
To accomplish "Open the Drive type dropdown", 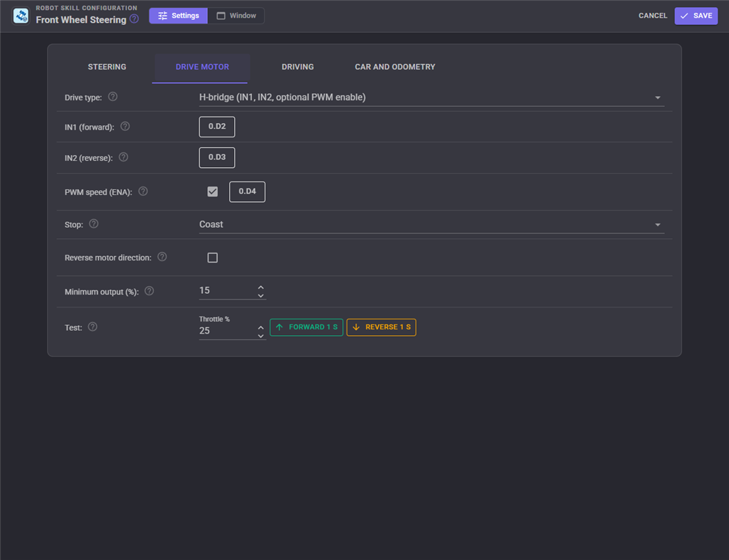I will tap(431, 97).
